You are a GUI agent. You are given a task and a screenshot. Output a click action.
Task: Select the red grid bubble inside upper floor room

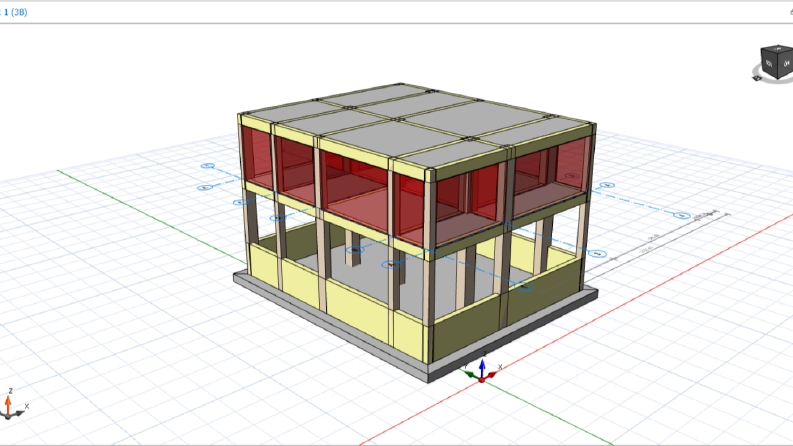[572, 176]
